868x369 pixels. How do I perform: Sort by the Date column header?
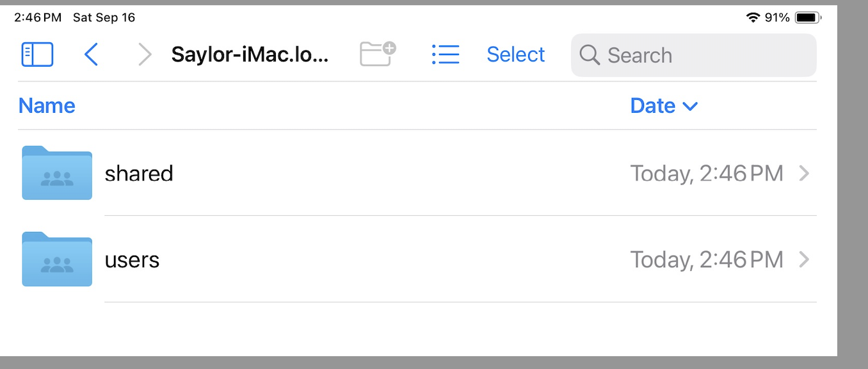[652, 106]
